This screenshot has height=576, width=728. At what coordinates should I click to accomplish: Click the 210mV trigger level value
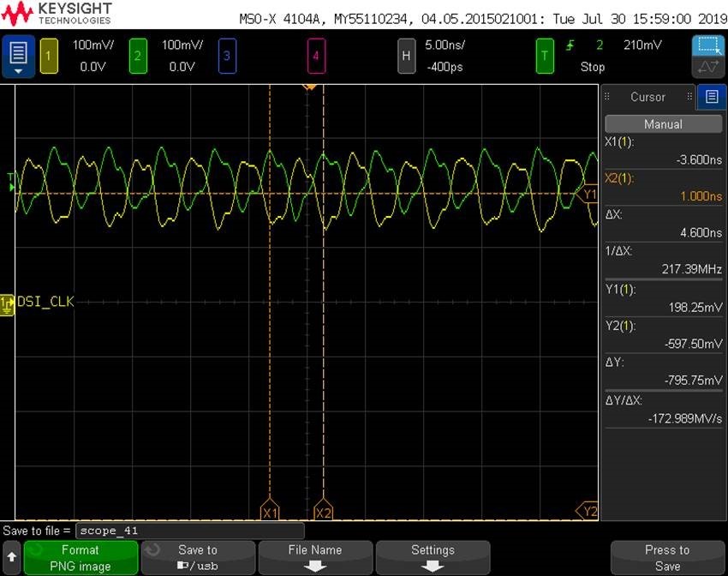(642, 45)
